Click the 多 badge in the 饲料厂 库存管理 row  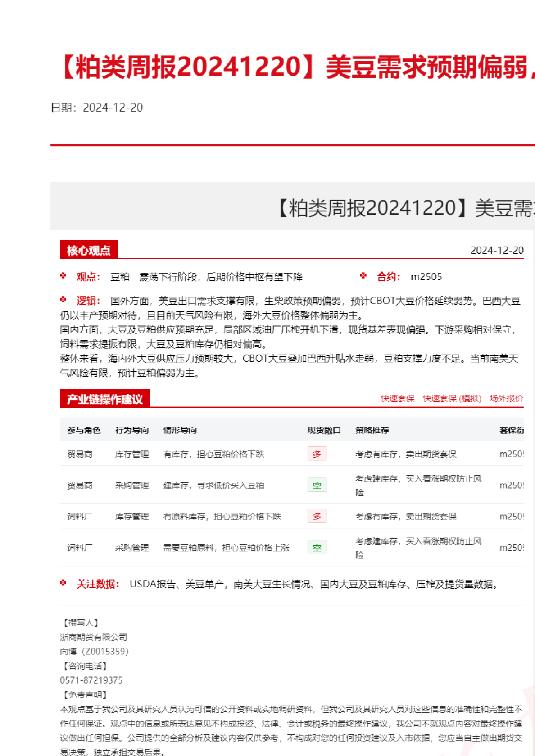coord(317,516)
